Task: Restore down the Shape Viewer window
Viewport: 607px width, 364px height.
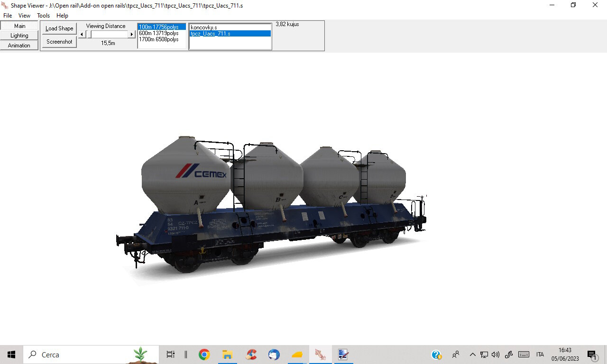Action: point(573,5)
